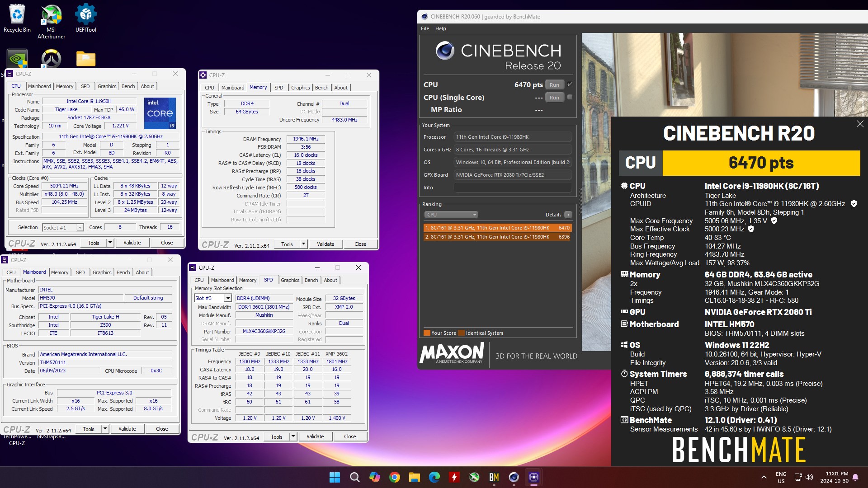Open Microsoft Edge from the taskbar
Viewport: 868px width, 488px height.
click(x=434, y=477)
